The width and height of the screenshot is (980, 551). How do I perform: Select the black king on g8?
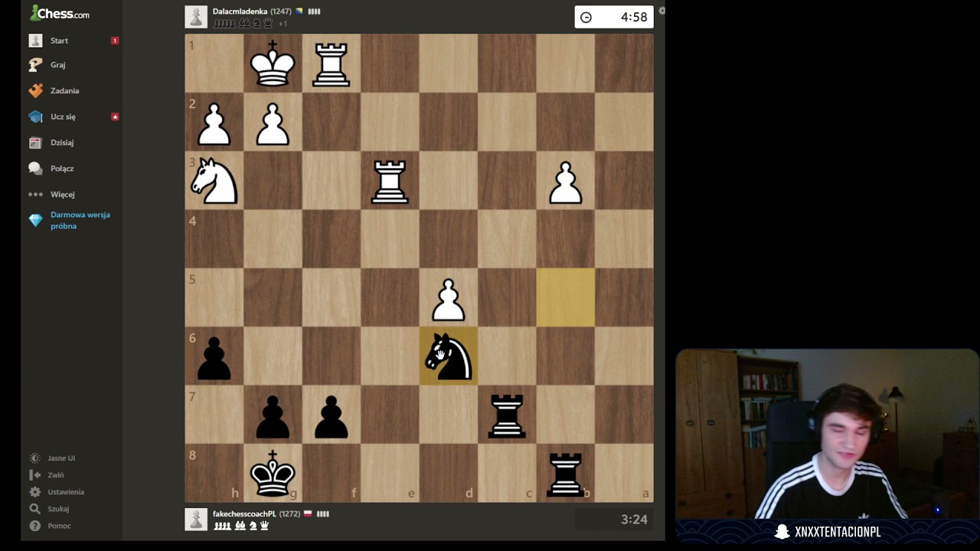pyautogui.click(x=273, y=474)
